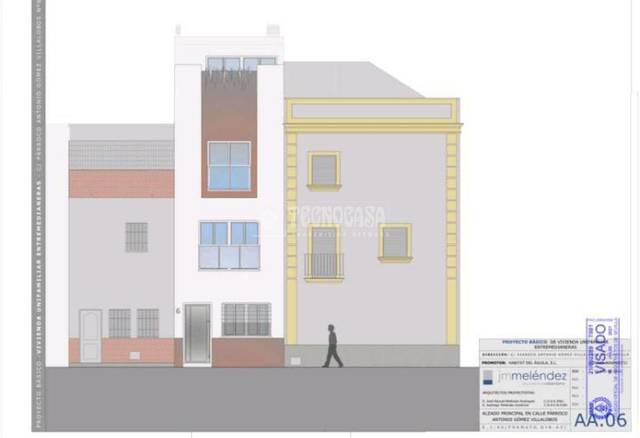Screen dimensions: 640x438
Task: Click the balcony railing on yellow-trimmed house
Action: pos(324,266)
